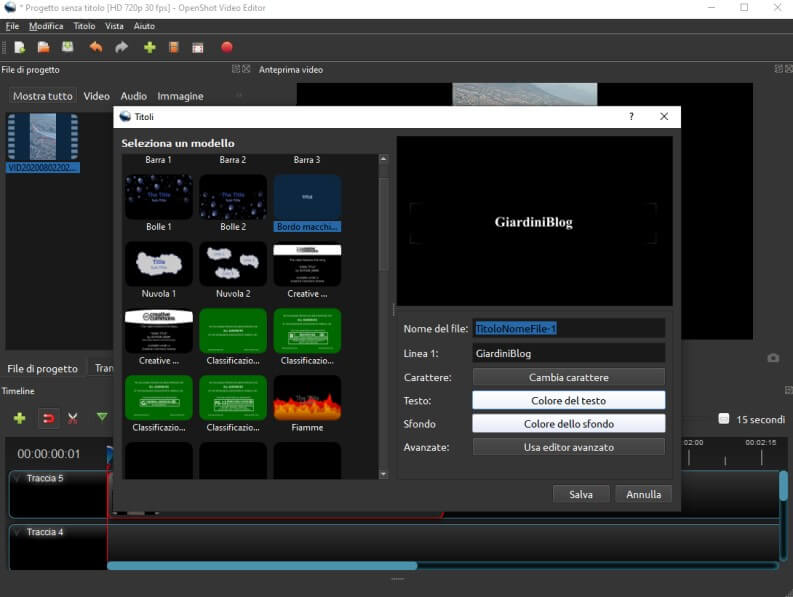The width and height of the screenshot is (793, 597).
Task: Click the Linea 1 text field
Action: 568,354
